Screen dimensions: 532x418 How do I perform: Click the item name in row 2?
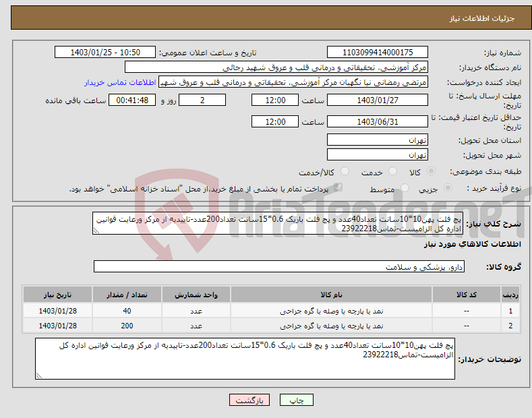coord(332,326)
